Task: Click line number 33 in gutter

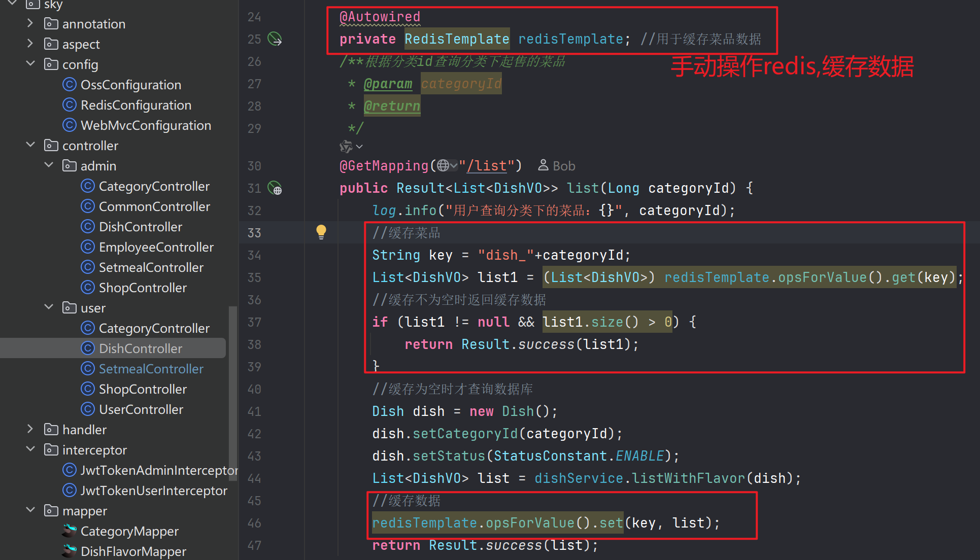Action: (x=254, y=233)
